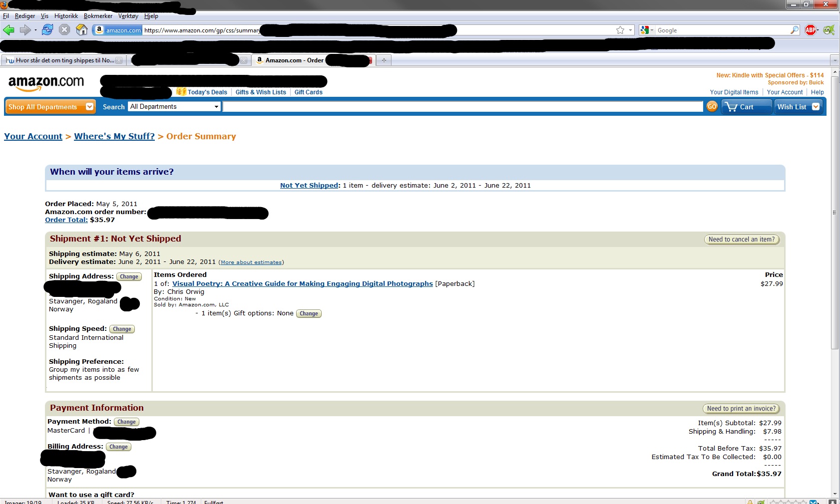This screenshot has height=504, width=840.
Task: Open the browser home icon
Action: [81, 30]
